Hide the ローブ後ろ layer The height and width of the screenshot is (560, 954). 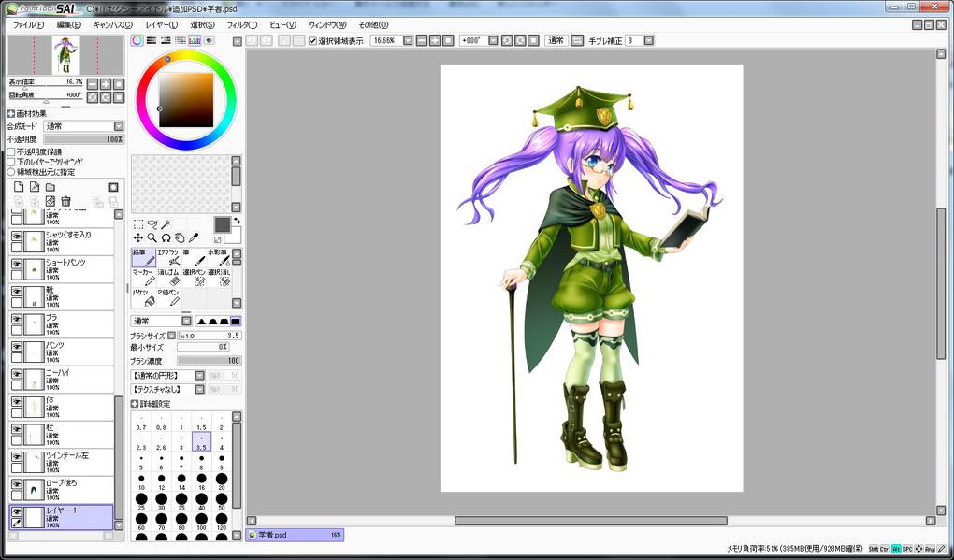17,485
